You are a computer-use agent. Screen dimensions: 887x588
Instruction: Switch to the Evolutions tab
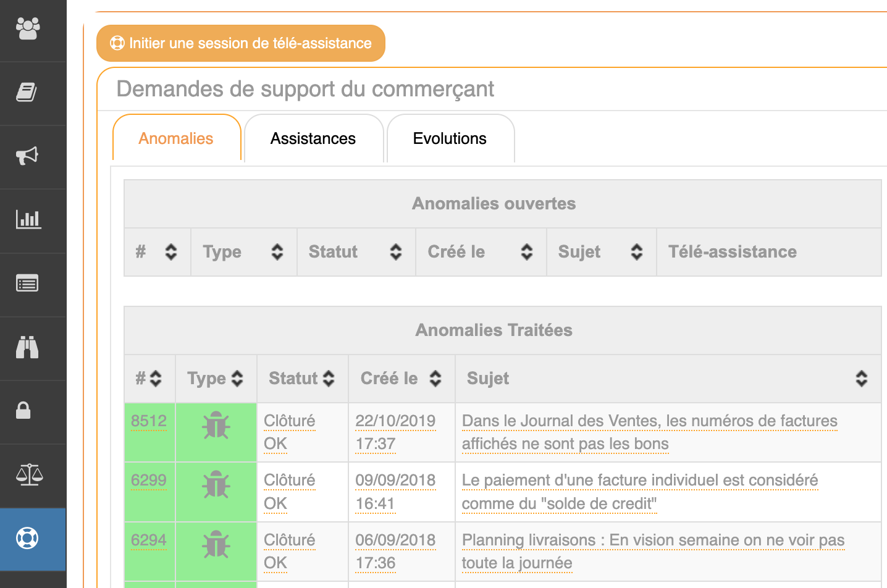pyautogui.click(x=450, y=139)
